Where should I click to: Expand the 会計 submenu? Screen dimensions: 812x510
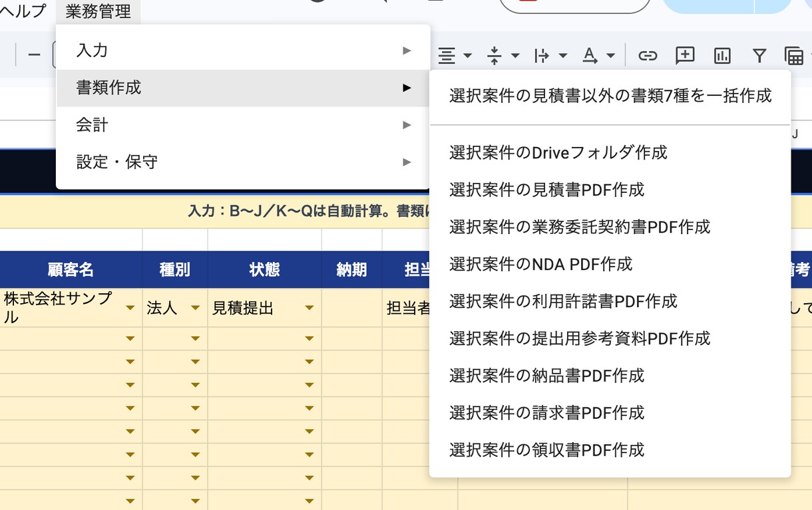click(243, 125)
